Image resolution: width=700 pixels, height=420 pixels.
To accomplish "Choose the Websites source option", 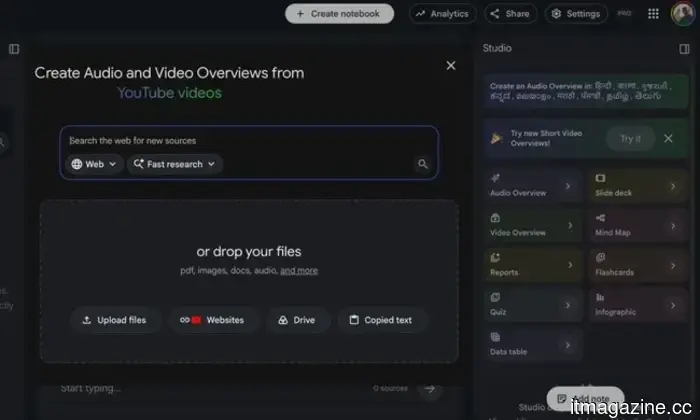I will coord(212,320).
